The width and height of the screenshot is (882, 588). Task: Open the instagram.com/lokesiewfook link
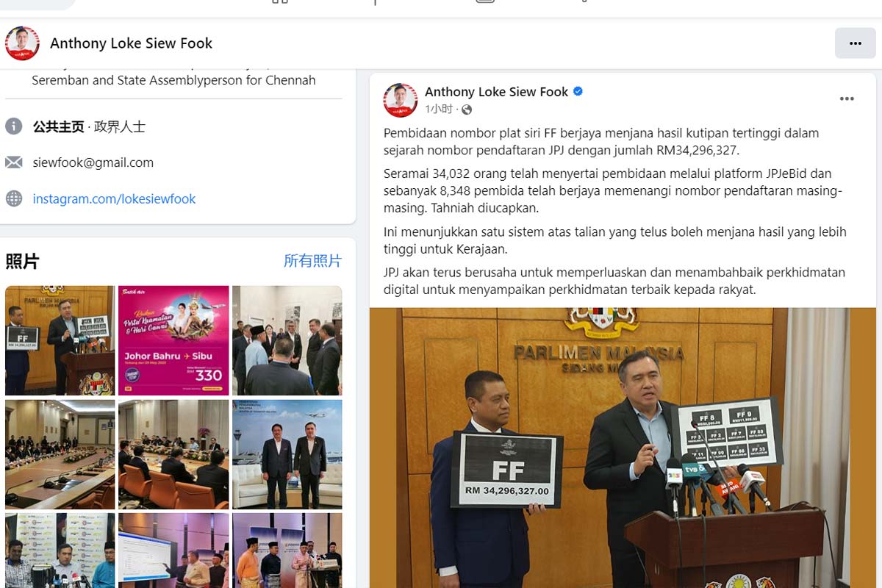pos(114,198)
